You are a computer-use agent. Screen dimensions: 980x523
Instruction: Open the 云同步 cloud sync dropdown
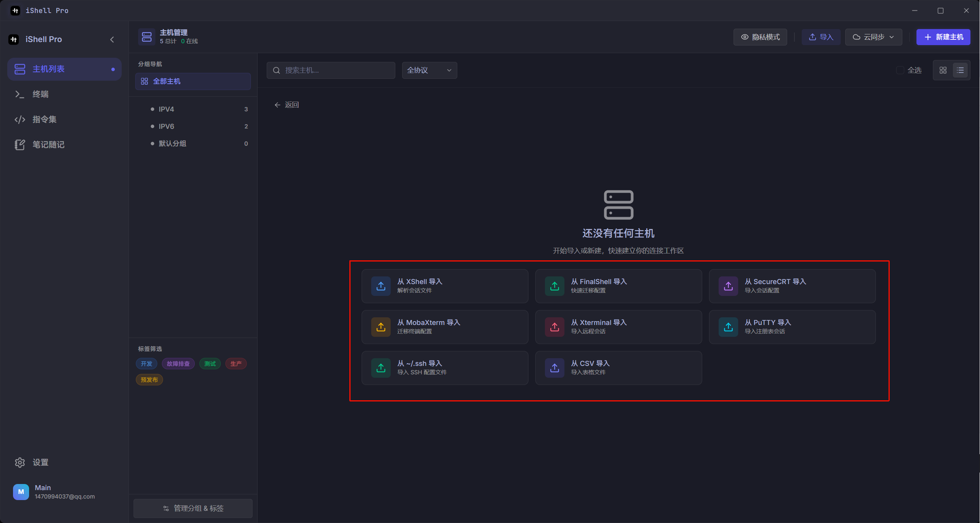(x=874, y=37)
